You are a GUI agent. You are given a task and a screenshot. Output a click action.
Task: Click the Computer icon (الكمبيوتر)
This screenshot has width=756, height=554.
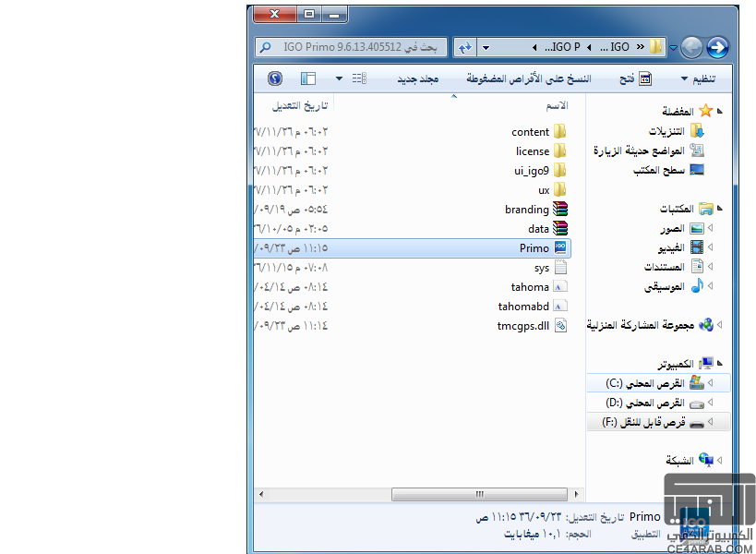[706, 363]
